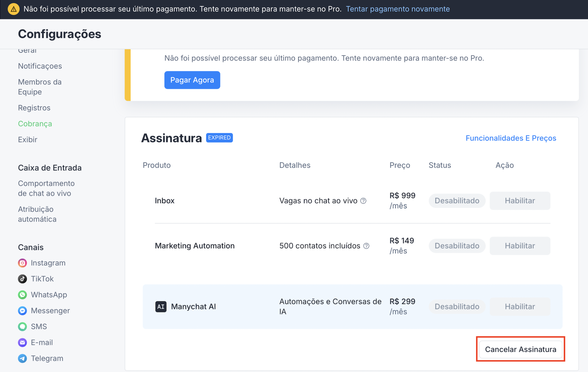Open Messenger channel icon

click(x=22, y=311)
